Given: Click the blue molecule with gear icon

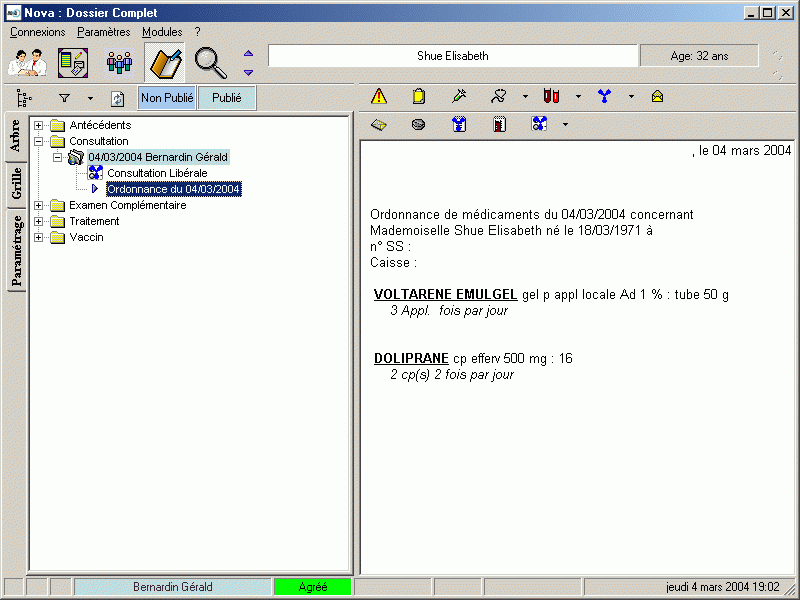Looking at the screenshot, I should (539, 124).
